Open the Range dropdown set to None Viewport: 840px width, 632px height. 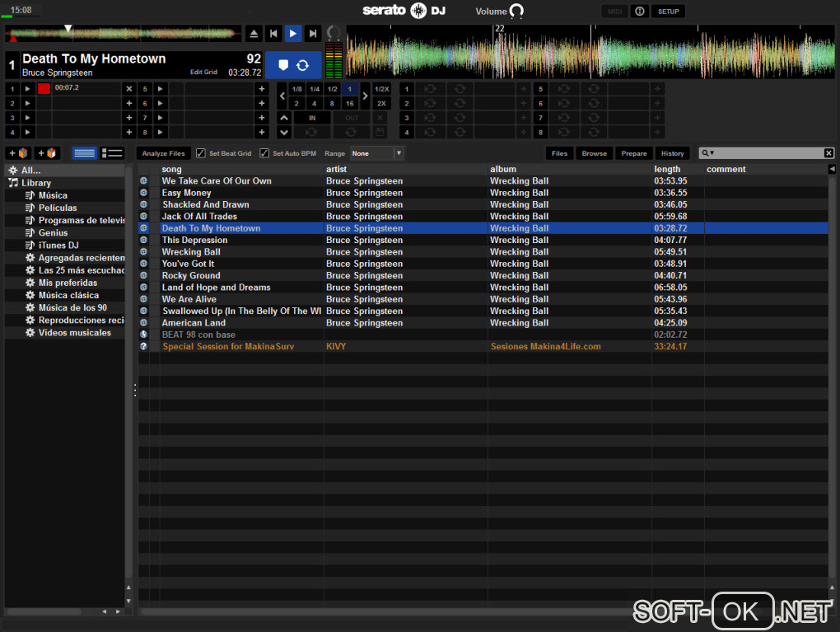[376, 153]
